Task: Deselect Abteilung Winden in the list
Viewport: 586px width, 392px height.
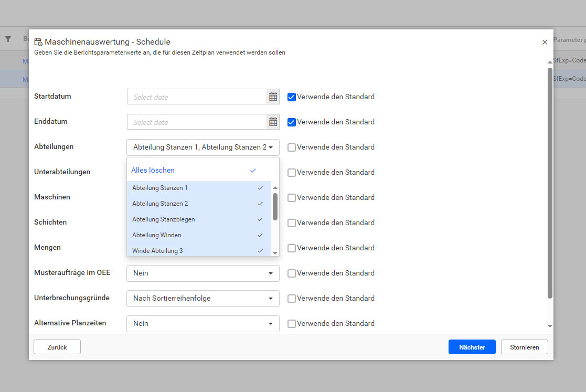Action: (198, 235)
